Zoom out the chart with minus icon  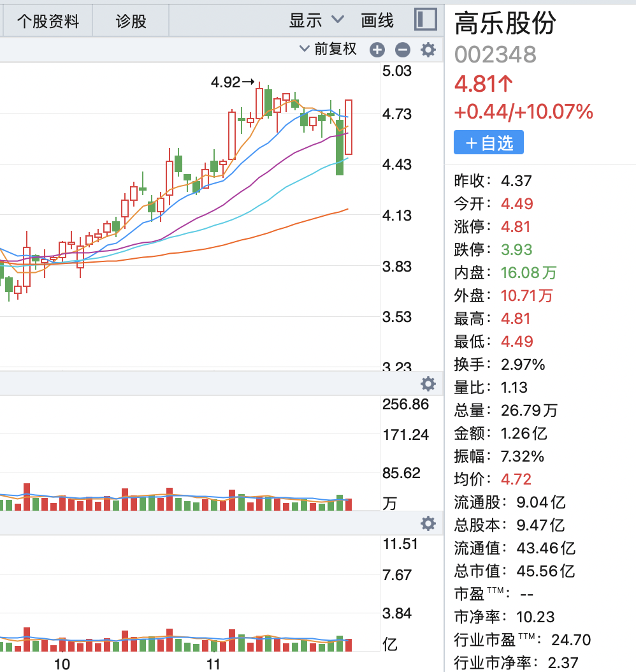pos(402,50)
